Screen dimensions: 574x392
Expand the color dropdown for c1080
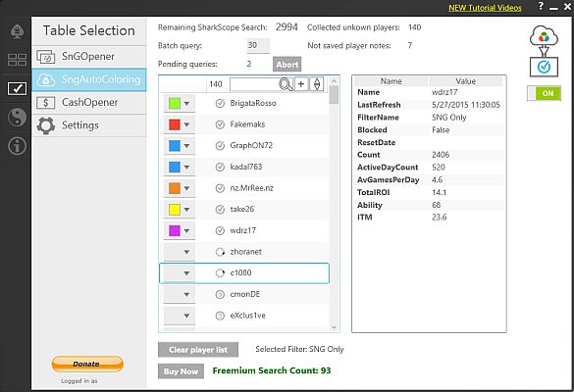point(186,273)
